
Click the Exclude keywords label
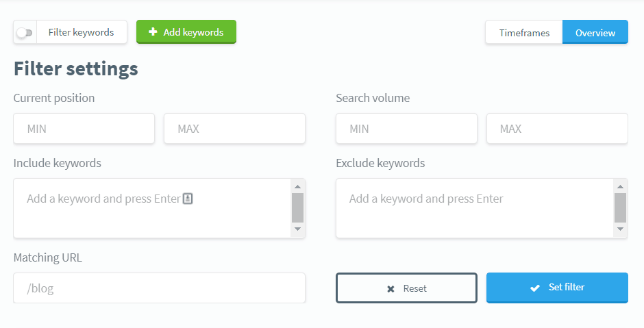click(x=380, y=163)
